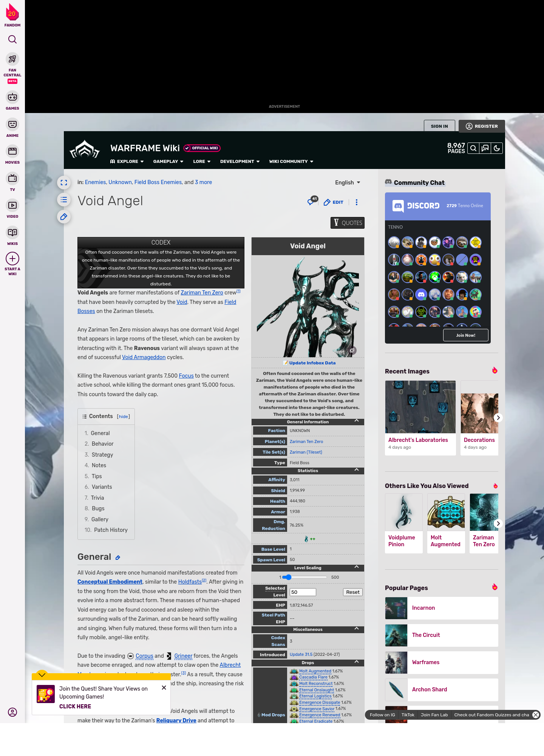Image resolution: width=544 pixels, height=756 pixels.
Task: Open Albrecht's Laboratories recent image
Action: pos(420,418)
